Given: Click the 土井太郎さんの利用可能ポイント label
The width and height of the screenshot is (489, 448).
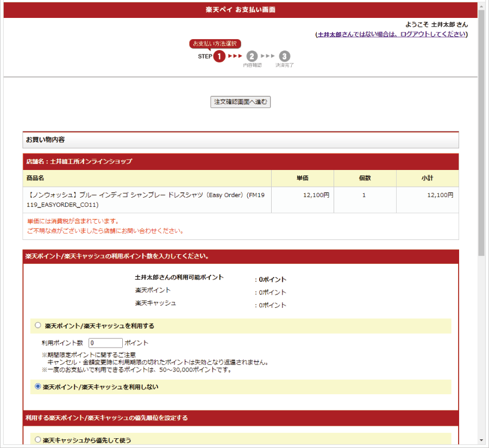Looking at the screenshot, I should point(179,277).
